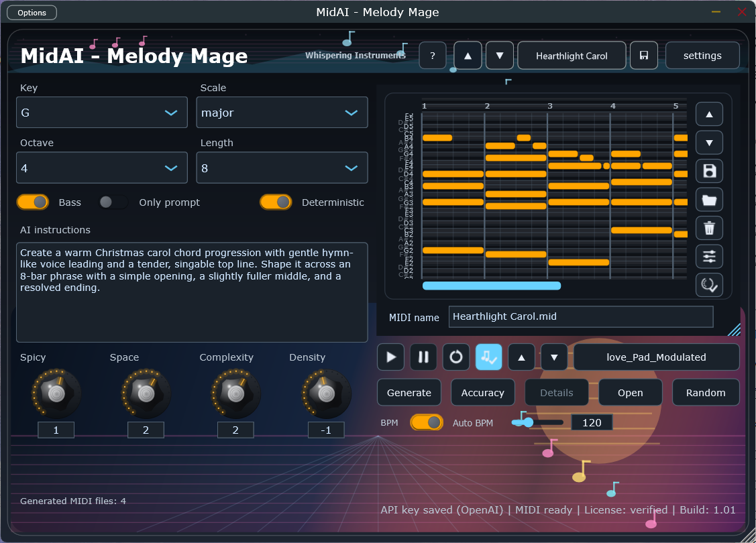Click the API key saved status text

point(441,509)
